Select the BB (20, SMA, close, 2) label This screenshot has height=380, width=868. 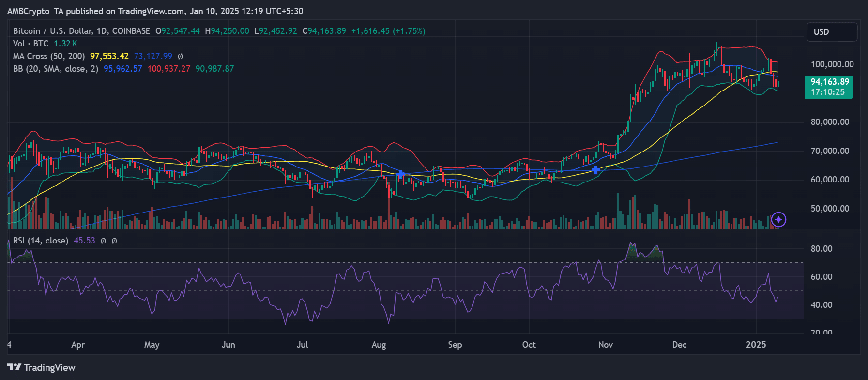(56, 69)
